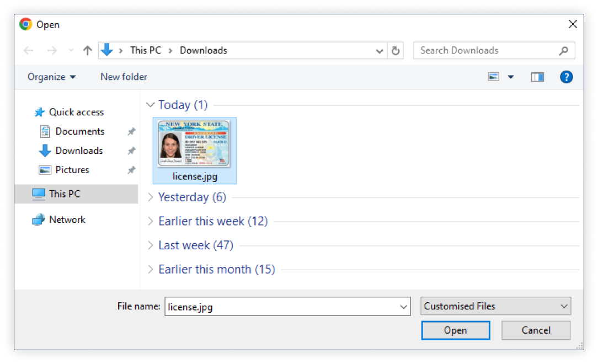The width and height of the screenshot is (598, 364).
Task: Click the Up one level arrow
Action: [87, 50]
